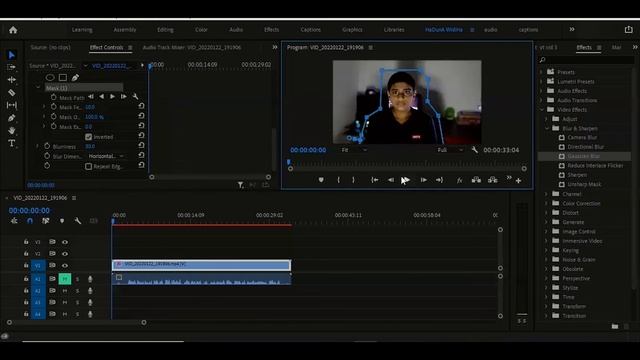Click the Home icon

[13, 30]
